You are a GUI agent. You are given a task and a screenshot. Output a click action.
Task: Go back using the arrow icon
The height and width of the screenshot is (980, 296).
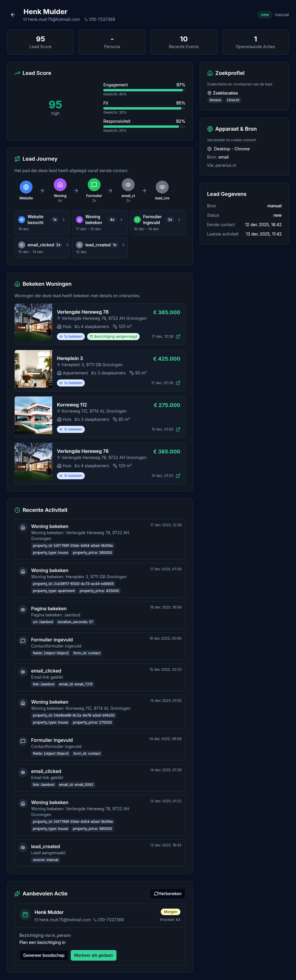[x=13, y=15]
